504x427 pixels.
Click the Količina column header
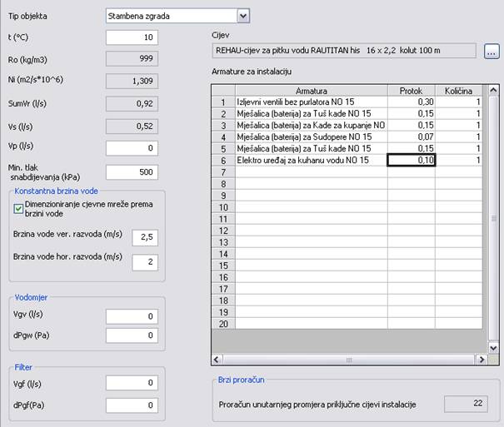(459, 90)
